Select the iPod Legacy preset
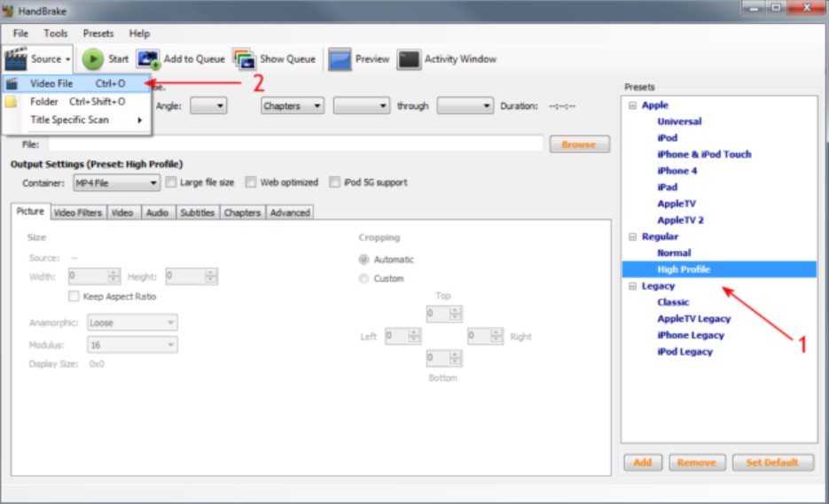The image size is (829, 504). pyautogui.click(x=684, y=352)
